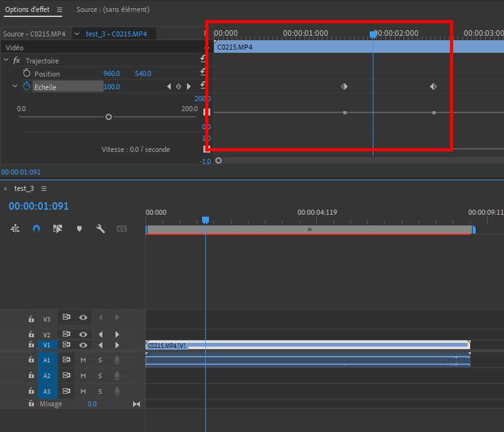The height and width of the screenshot is (432, 504).
Task: Click the fx icon beside Trajectoire
Action: [x=16, y=60]
